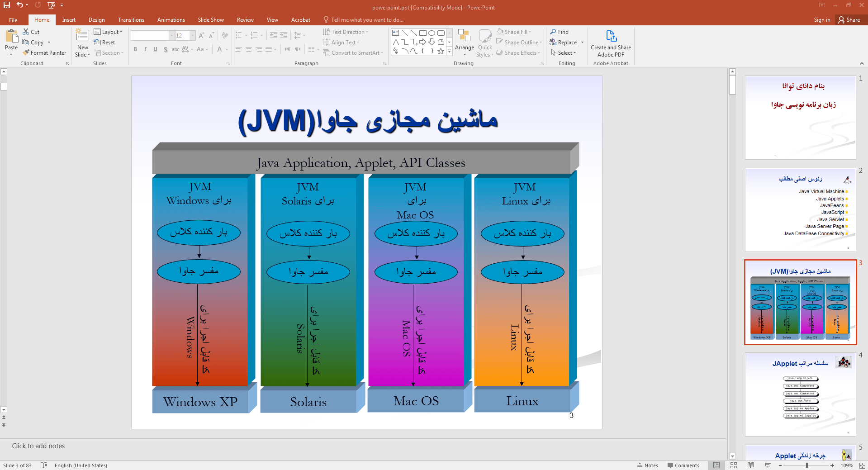Toggle Italic formatting
The image size is (868, 470).
click(x=145, y=49)
